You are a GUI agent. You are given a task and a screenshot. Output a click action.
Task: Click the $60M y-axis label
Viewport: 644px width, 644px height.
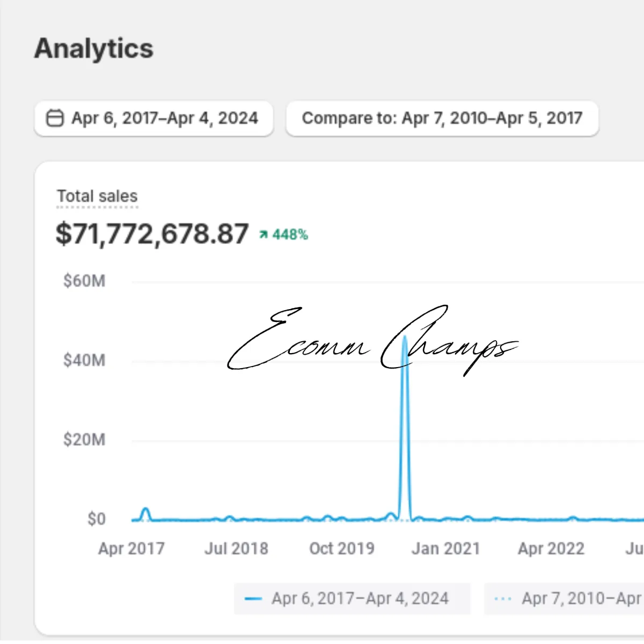click(84, 281)
